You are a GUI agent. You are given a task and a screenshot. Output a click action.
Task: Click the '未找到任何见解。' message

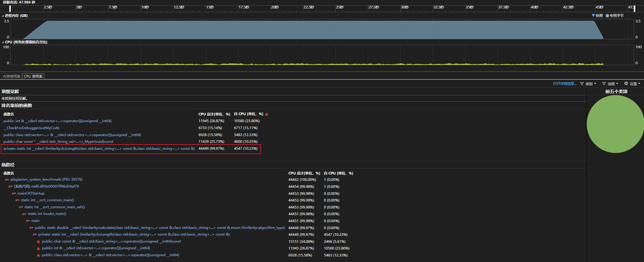(x=15, y=99)
